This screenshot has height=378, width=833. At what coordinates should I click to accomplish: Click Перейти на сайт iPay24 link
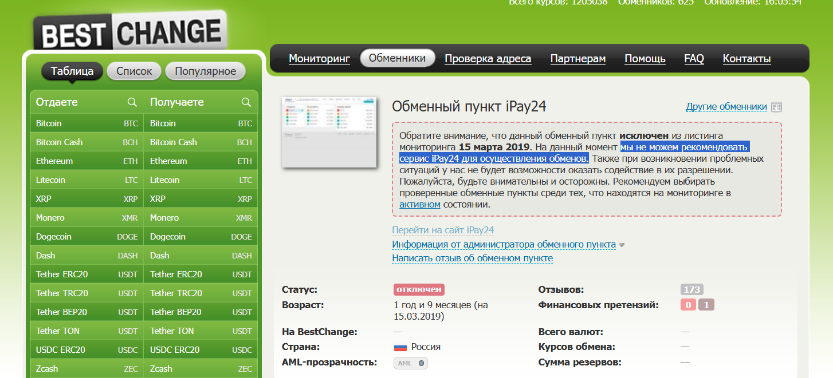coord(443,230)
